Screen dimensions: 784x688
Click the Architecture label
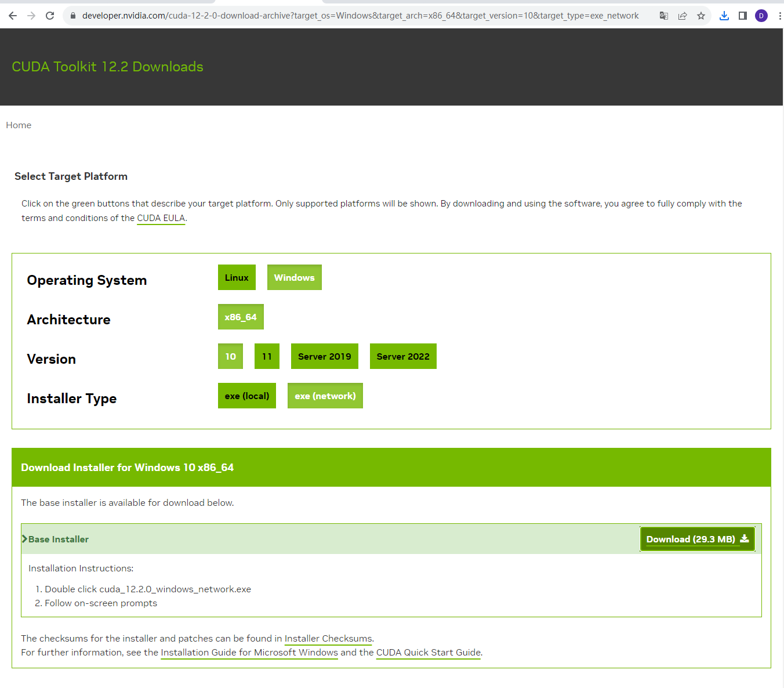pyautogui.click(x=68, y=320)
